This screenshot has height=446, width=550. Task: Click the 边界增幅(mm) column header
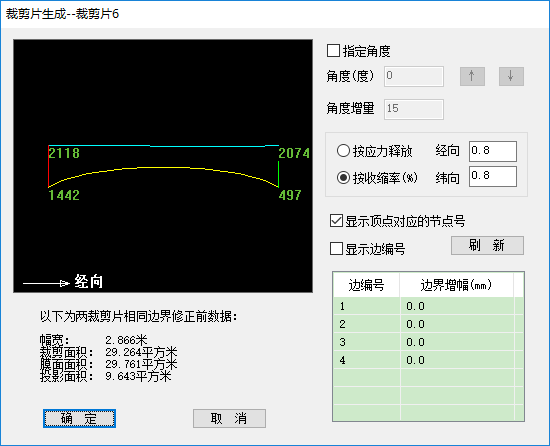click(456, 285)
